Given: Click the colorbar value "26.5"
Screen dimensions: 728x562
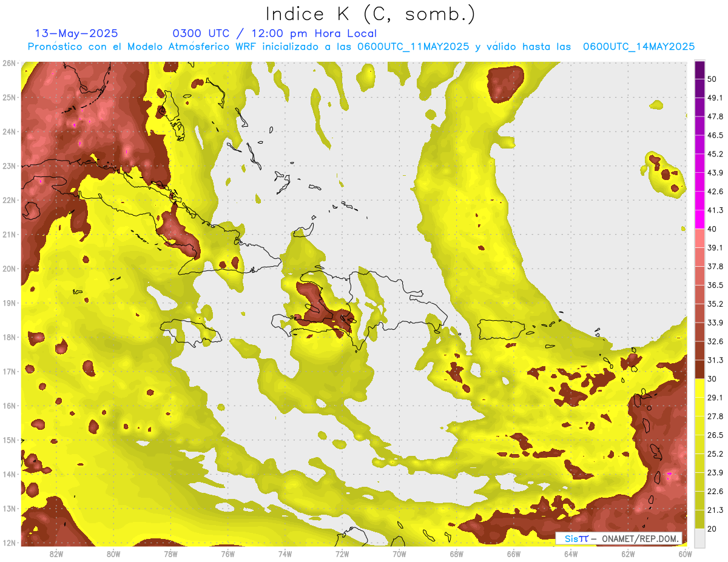Looking at the screenshot, I should pos(715,435).
